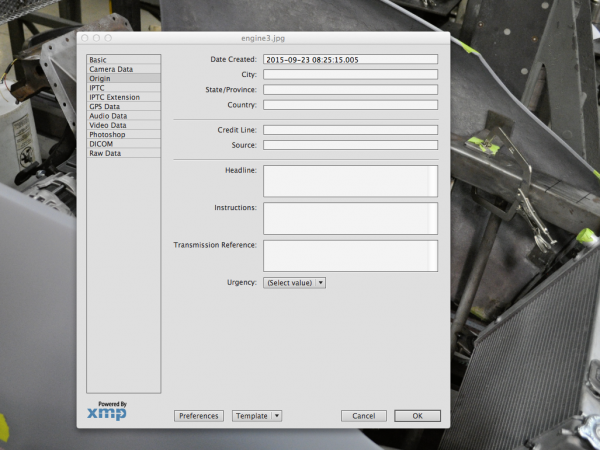Click the Credit Line input field
Image resolution: width=600 pixels, height=450 pixels.
(x=350, y=130)
